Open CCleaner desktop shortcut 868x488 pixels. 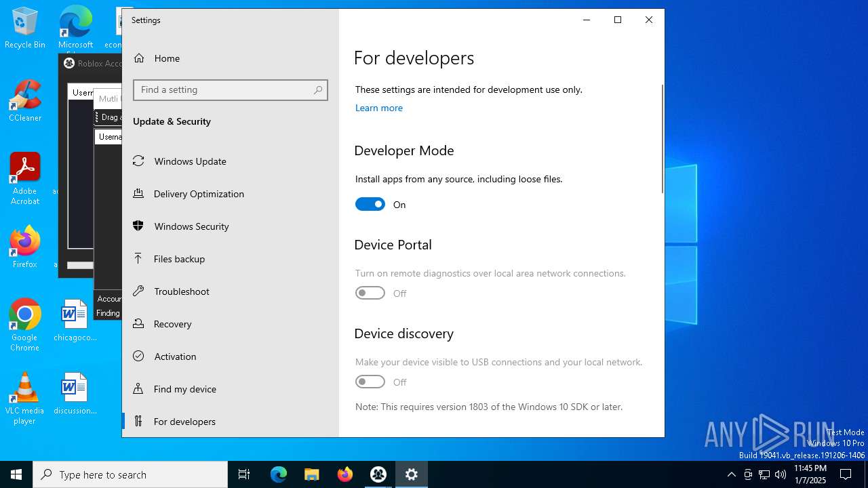tap(25, 101)
